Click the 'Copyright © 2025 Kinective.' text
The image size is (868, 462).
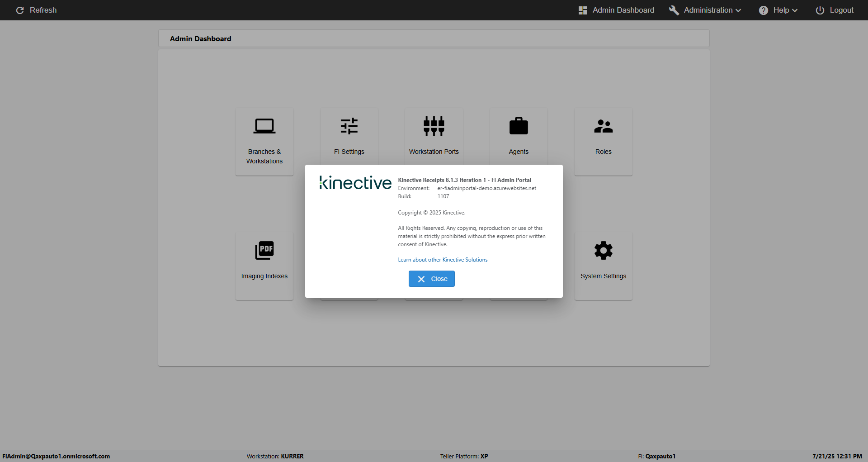(x=432, y=213)
